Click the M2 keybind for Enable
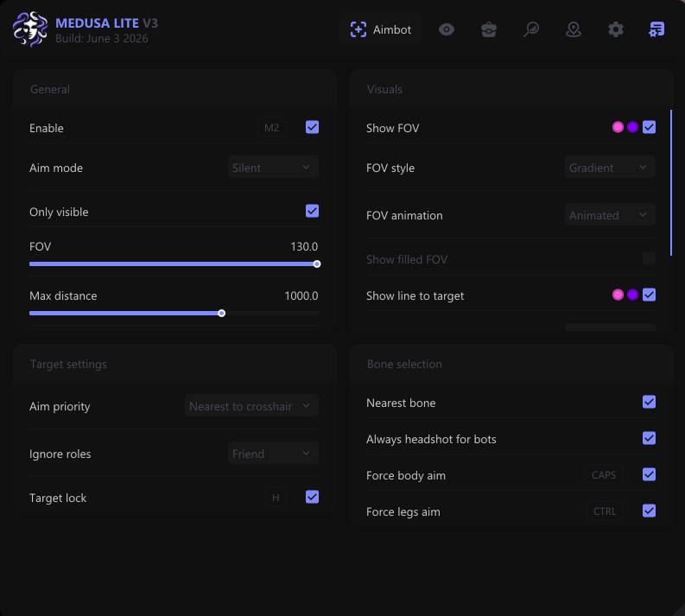685x616 pixels. pyautogui.click(x=272, y=128)
